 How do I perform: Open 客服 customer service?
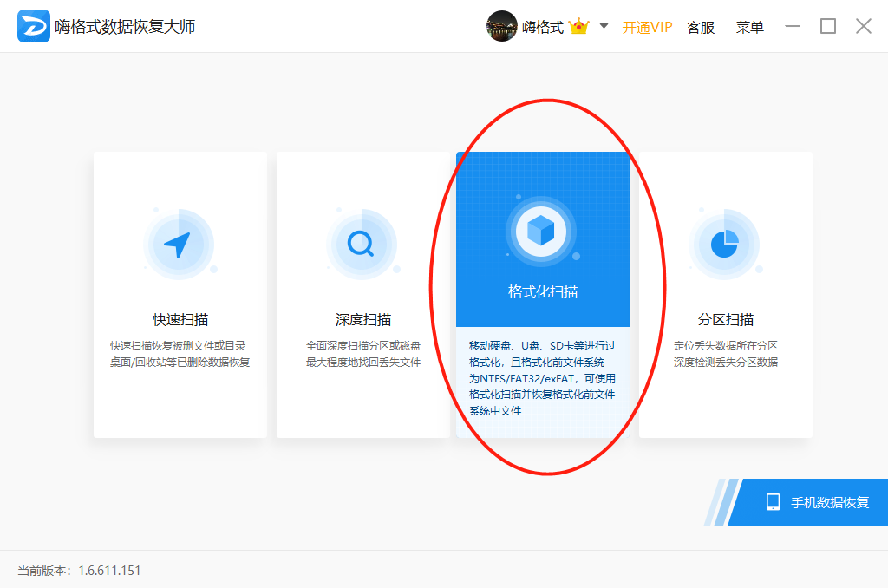click(701, 27)
